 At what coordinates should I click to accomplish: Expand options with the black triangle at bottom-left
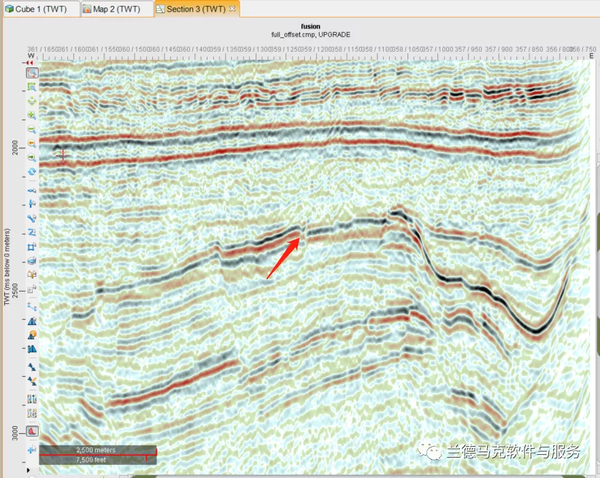(x=28, y=470)
